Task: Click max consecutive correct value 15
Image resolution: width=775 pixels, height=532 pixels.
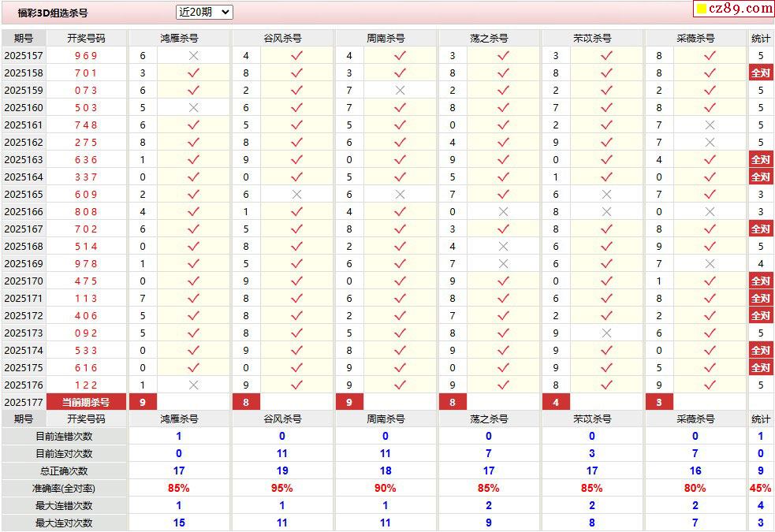Action: coord(179,523)
